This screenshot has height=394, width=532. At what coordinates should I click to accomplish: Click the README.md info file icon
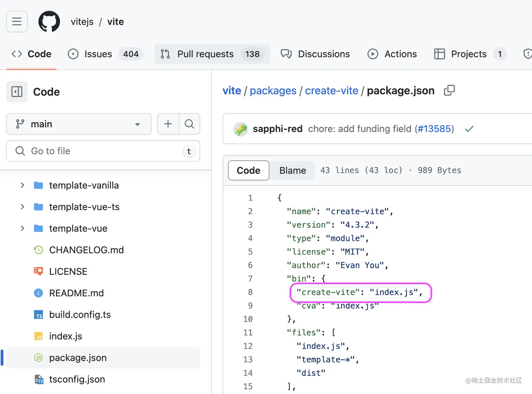click(38, 293)
